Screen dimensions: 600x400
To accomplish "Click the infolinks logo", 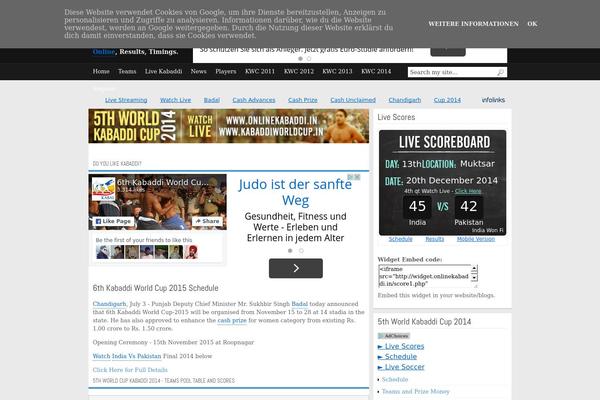I will tap(493, 100).
